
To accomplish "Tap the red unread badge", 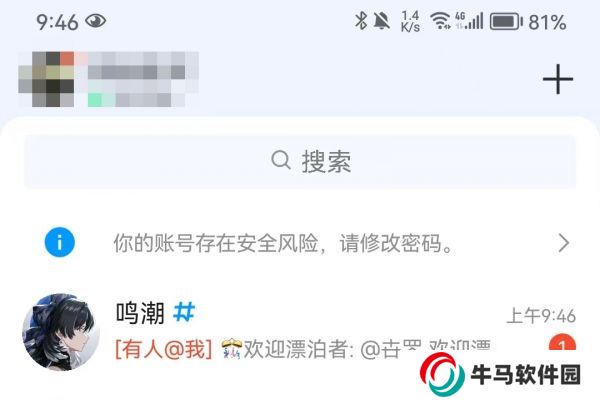I will coord(562,343).
